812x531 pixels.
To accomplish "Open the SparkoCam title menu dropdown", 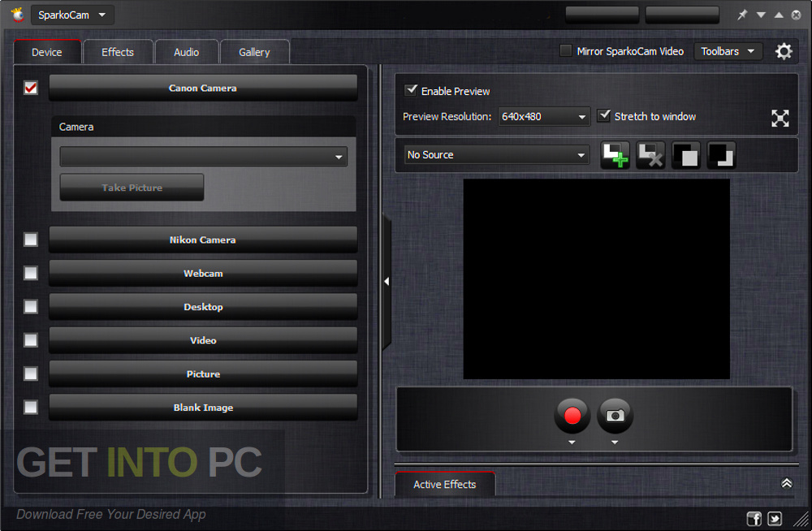I will point(72,15).
